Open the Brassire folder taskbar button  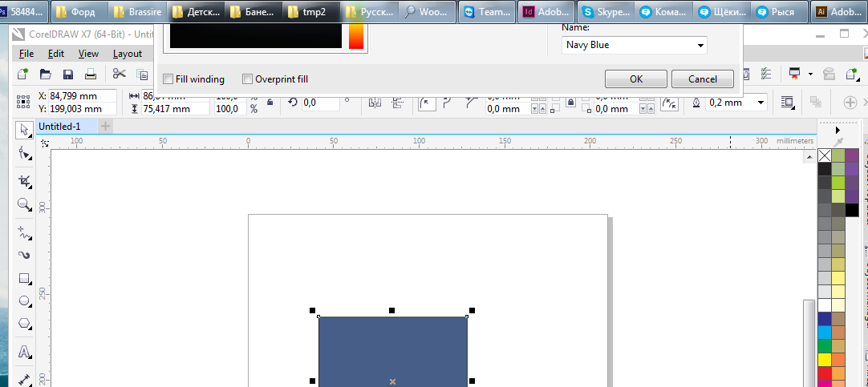click(x=137, y=11)
